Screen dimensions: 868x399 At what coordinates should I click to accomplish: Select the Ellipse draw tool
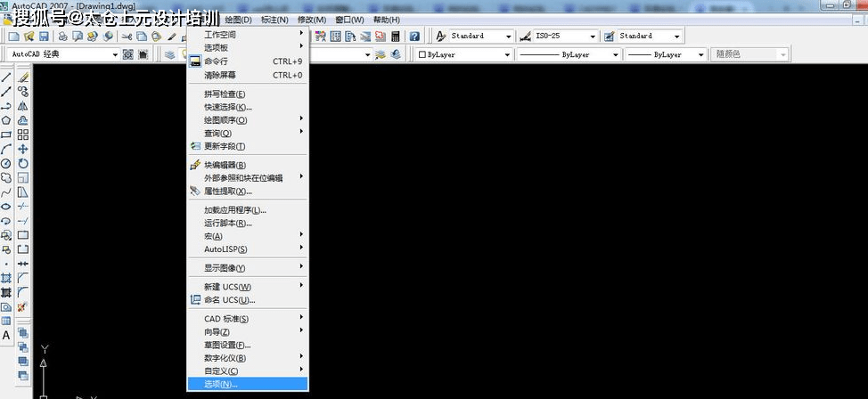click(6, 207)
